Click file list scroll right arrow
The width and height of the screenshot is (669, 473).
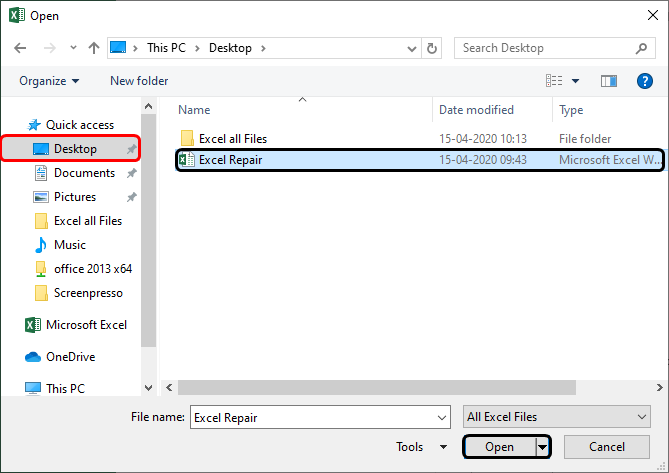pyautogui.click(x=660, y=388)
